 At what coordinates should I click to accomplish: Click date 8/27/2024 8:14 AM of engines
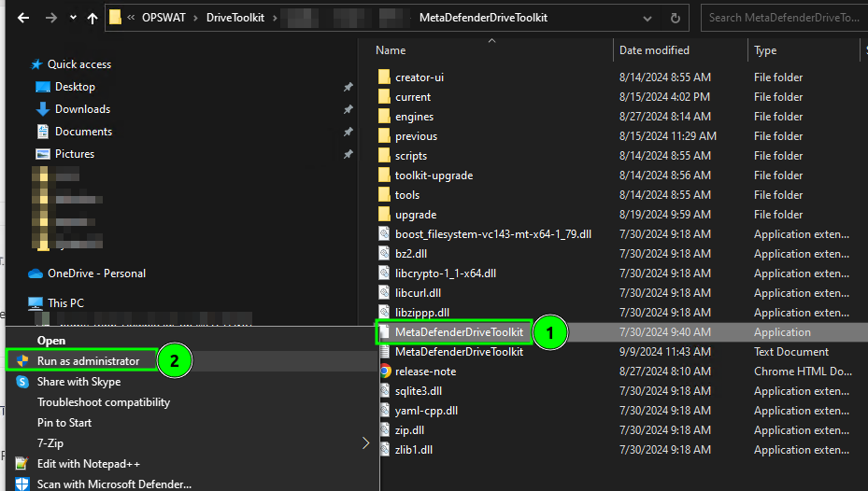[x=665, y=117]
